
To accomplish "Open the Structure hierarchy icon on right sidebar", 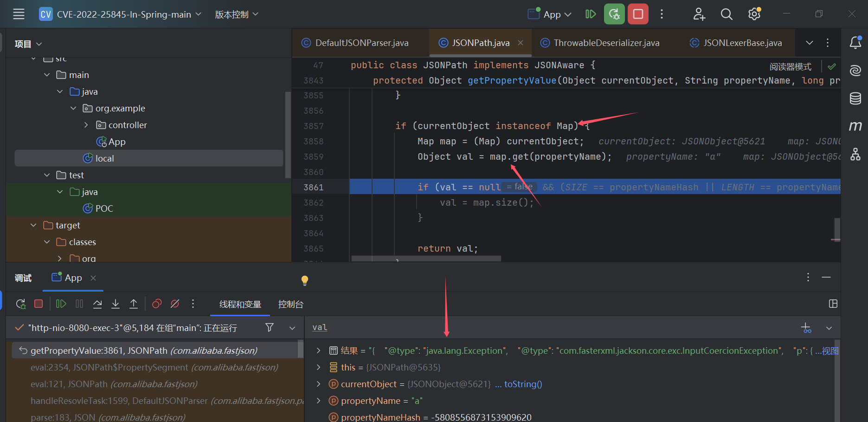I will [x=855, y=154].
